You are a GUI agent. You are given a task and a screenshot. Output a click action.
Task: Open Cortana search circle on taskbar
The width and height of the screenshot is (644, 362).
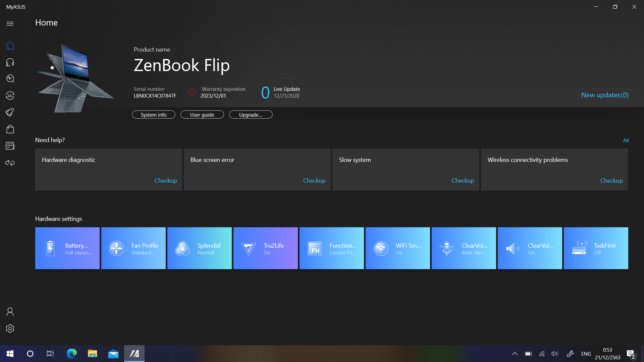pyautogui.click(x=30, y=354)
